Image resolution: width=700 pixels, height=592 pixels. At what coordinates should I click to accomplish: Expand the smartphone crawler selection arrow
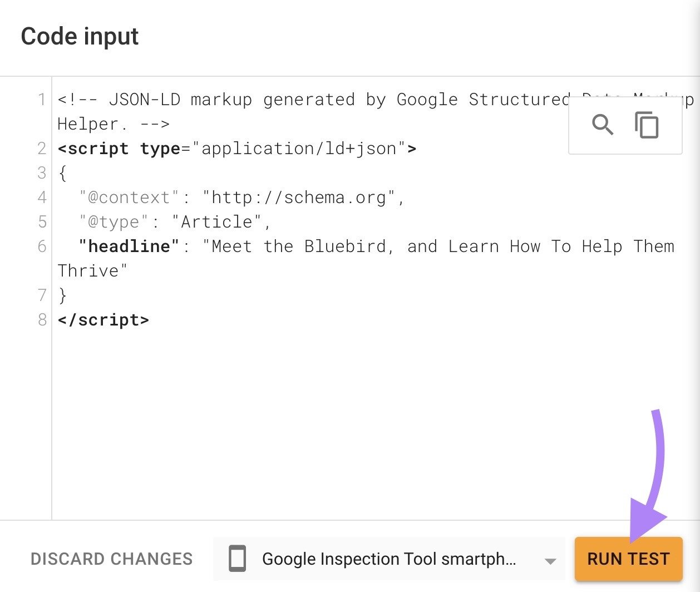550,560
